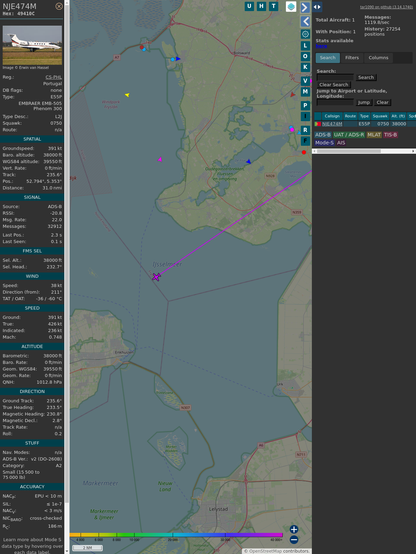Viewport: 416px width, 554px height.
Task: Focus the Jump to Airport input field
Action: pos(335,102)
